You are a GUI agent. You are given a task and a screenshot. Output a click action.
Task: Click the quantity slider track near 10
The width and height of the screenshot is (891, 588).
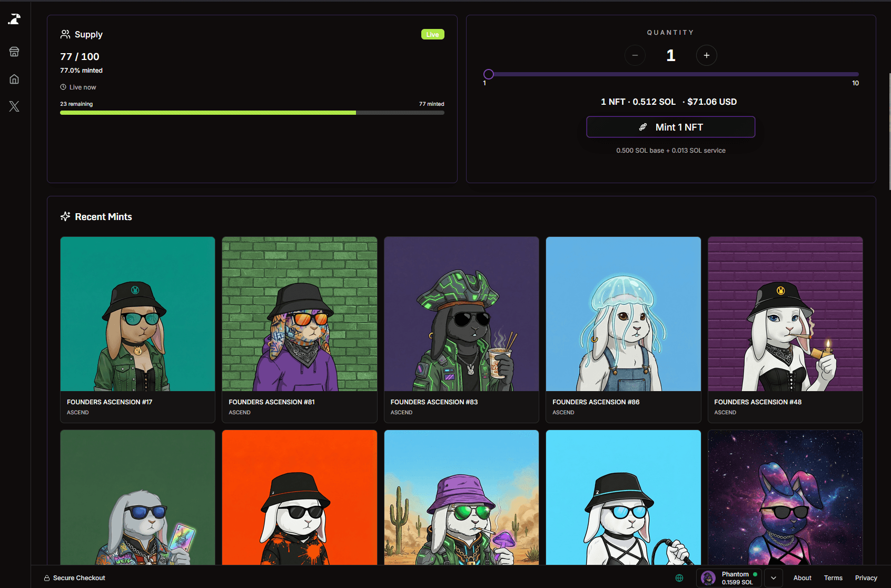(853, 74)
